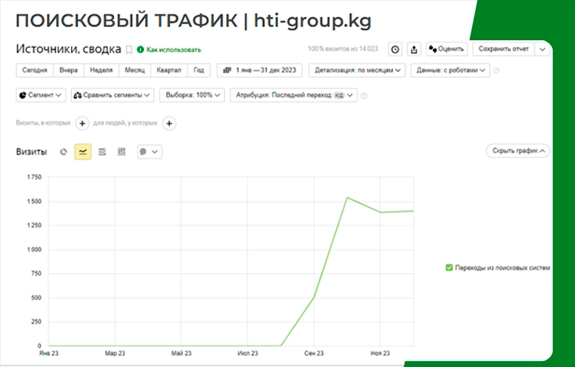Viewport: 575px width, 367px height.
Task: Add condition with plus after для людей, у которых
Action: tap(169, 124)
